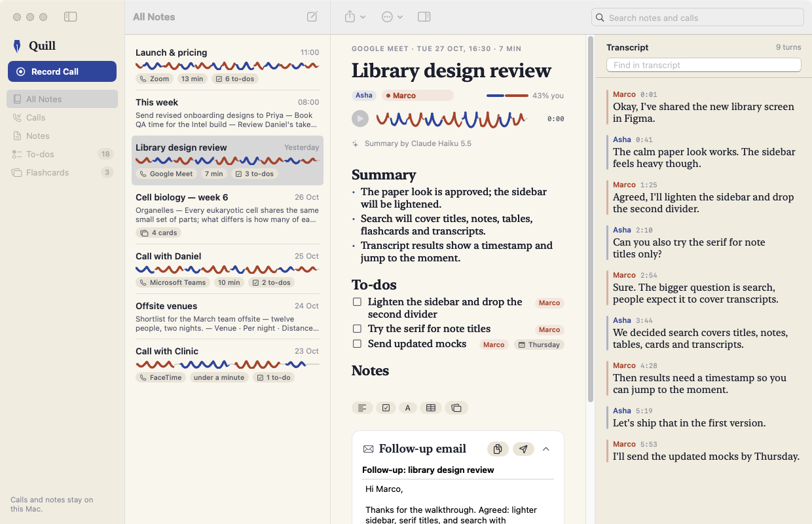The image size is (812, 524).
Task: Click the note content scrollbar
Action: tap(590, 219)
